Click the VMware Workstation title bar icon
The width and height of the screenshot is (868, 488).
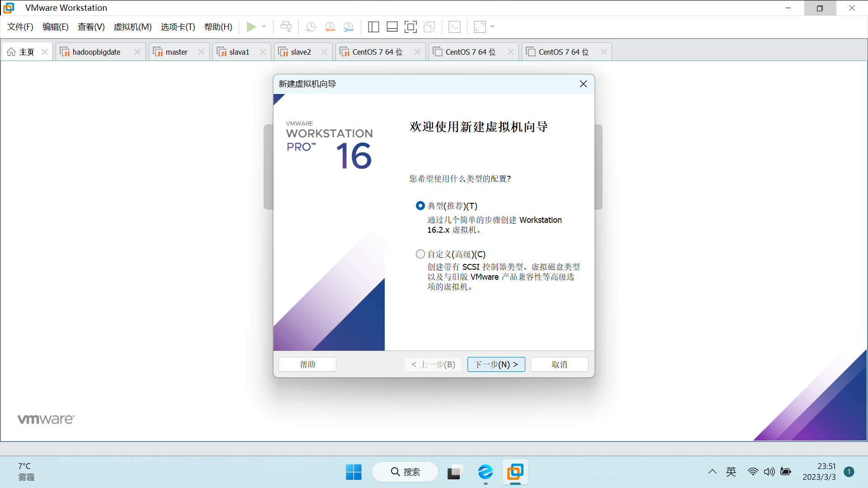point(9,8)
